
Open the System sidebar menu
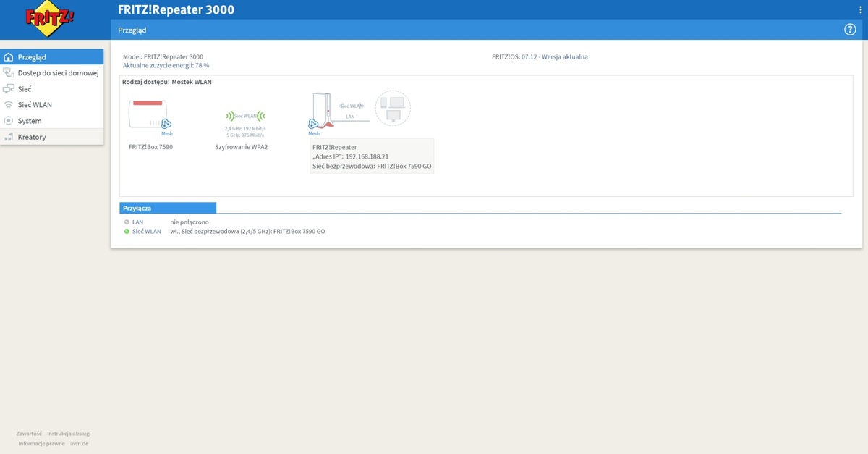point(52,121)
